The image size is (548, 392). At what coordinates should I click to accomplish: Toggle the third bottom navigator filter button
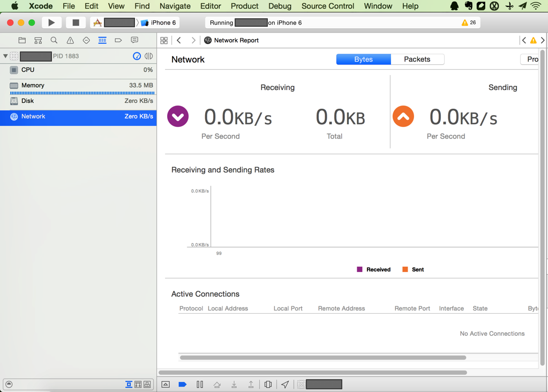147,385
